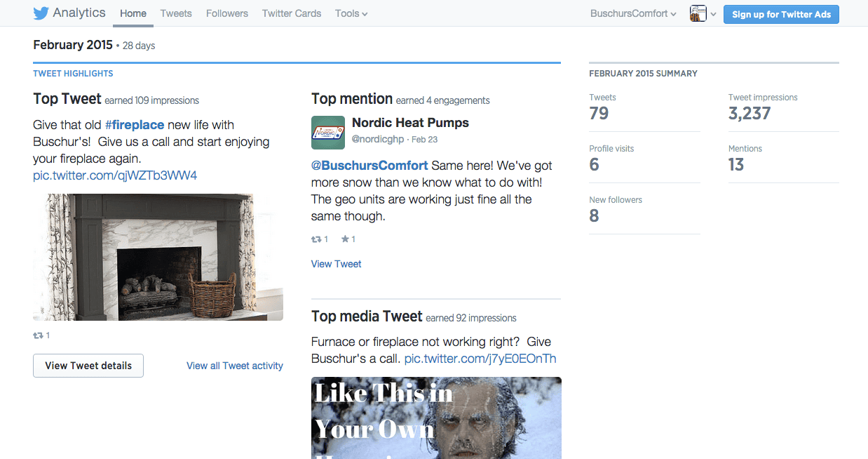Click the Twitter bird logo

point(41,13)
